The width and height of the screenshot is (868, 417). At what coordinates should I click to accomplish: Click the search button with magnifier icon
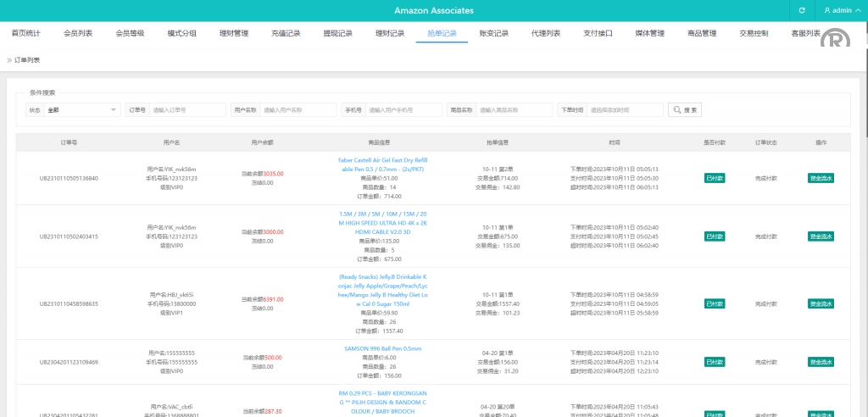pos(684,110)
